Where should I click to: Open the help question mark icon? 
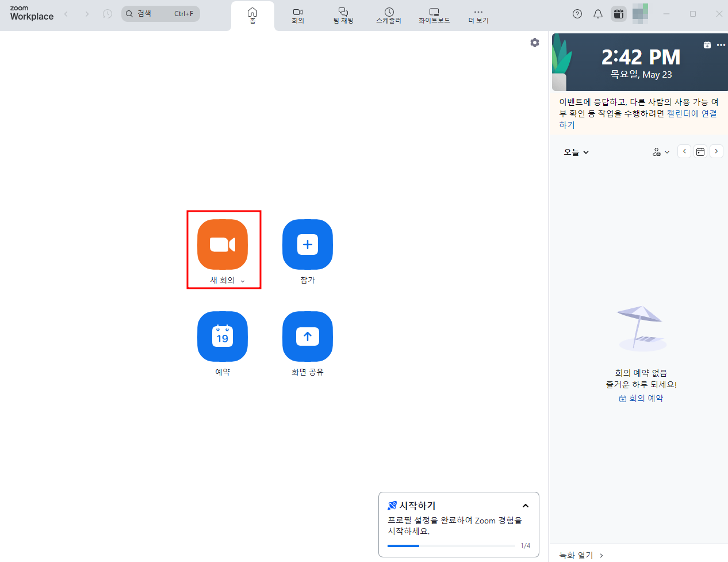(577, 13)
